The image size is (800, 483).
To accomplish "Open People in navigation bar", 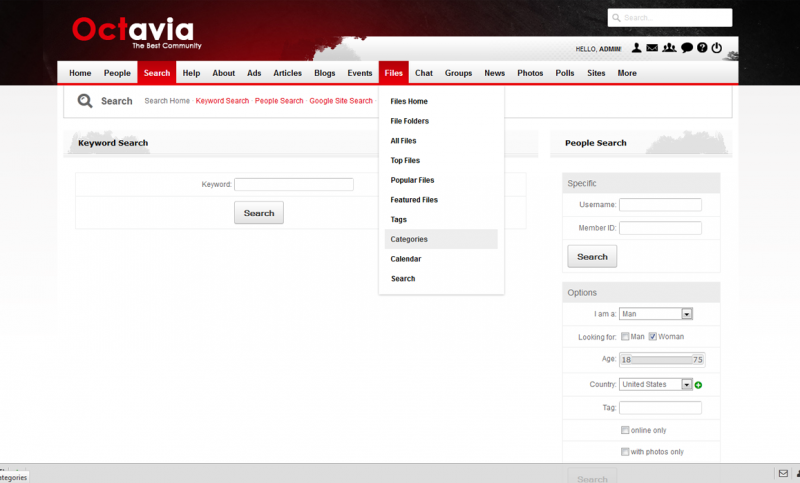I will pyautogui.click(x=117, y=73).
